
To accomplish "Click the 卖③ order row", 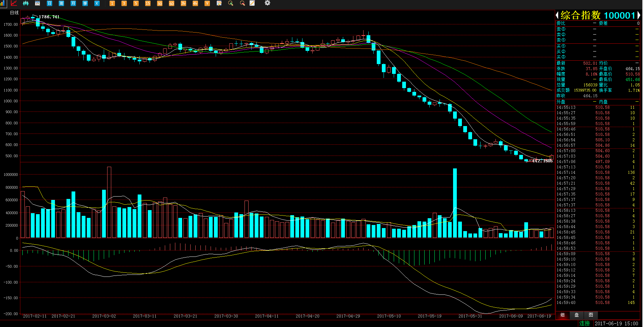I will (x=598, y=29).
